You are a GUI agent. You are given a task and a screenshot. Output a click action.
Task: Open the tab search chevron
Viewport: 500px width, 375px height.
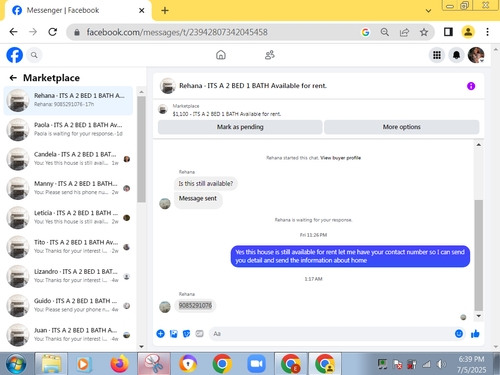pyautogui.click(x=428, y=11)
